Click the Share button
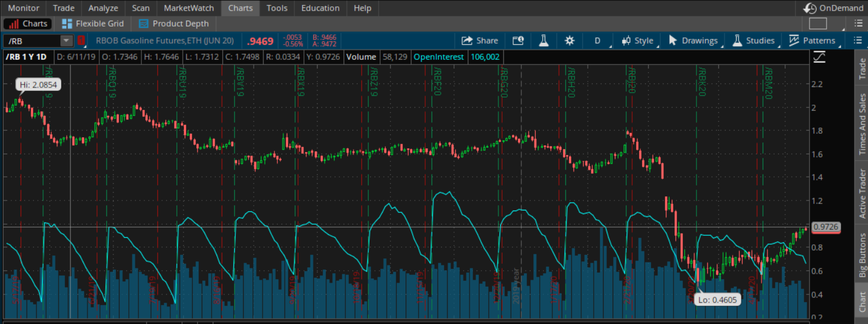The image size is (868, 324). (480, 41)
